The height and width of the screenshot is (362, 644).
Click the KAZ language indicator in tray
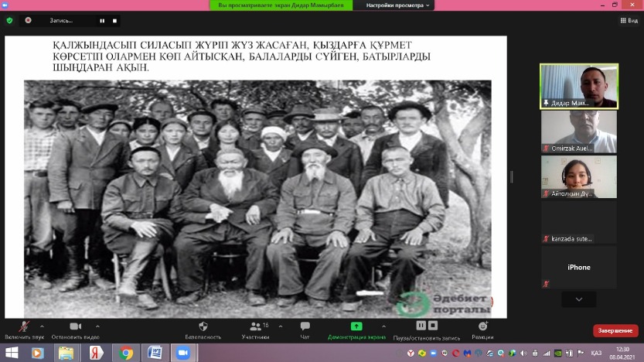pos(596,353)
